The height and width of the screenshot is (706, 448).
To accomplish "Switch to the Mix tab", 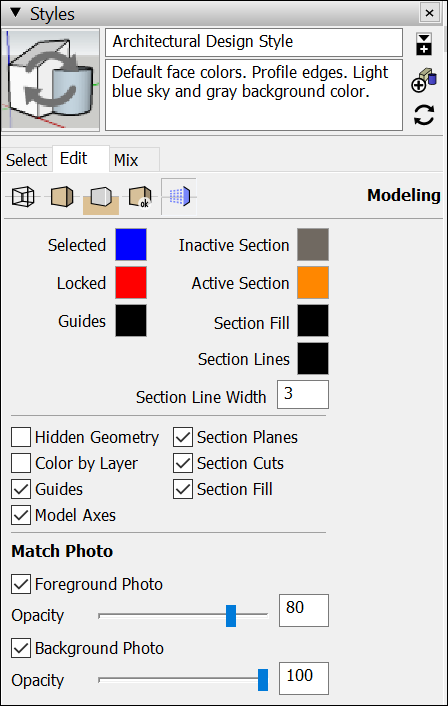I will coord(127,160).
